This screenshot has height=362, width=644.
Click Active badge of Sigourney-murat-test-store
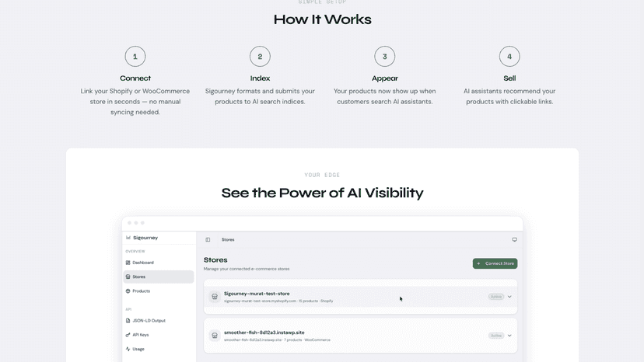495,297
